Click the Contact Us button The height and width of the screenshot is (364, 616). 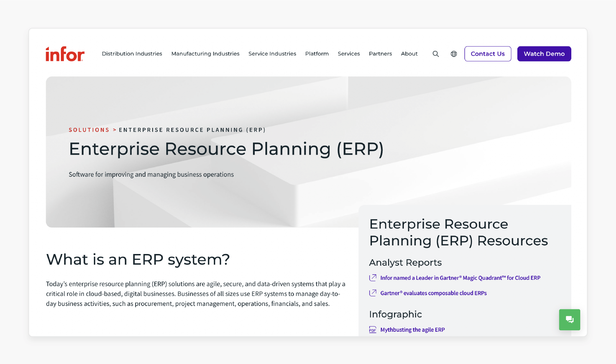tap(487, 54)
